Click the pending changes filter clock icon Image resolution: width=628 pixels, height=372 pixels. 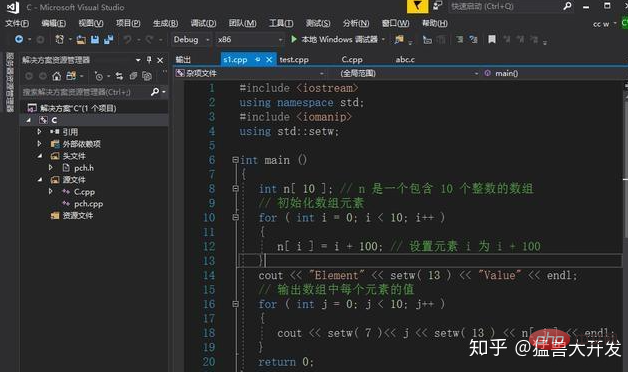[99, 76]
